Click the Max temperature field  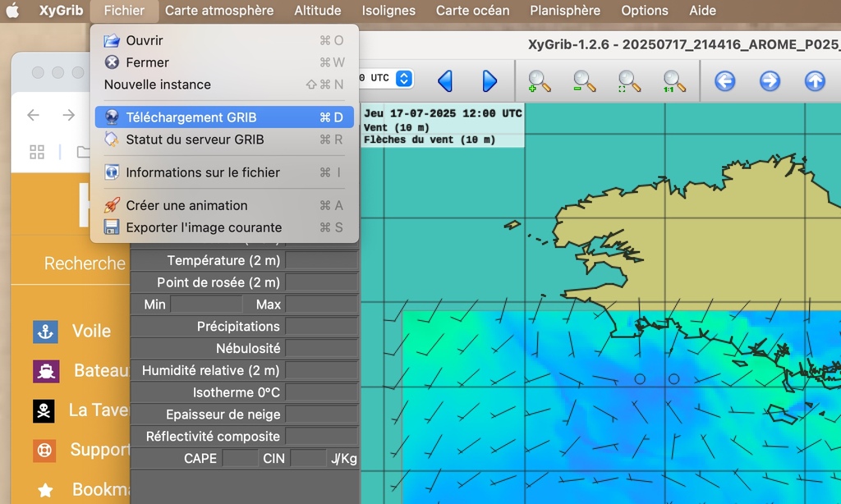click(322, 305)
